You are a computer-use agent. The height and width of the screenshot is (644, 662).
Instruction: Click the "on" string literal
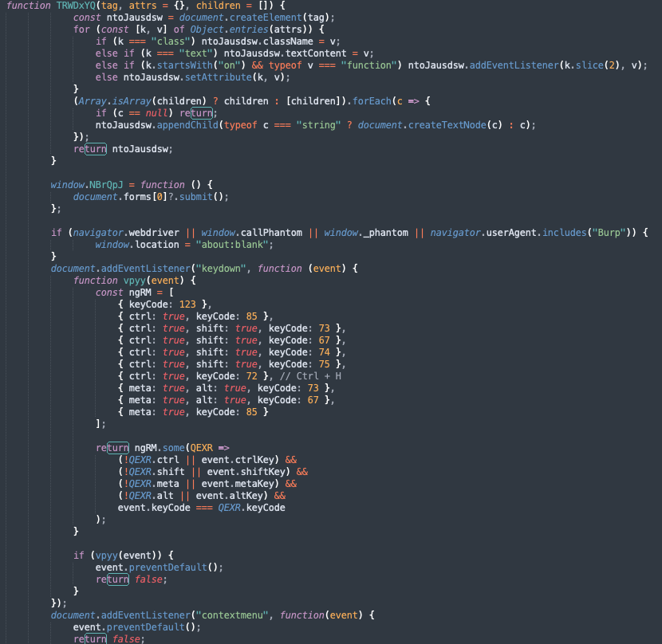click(229, 65)
